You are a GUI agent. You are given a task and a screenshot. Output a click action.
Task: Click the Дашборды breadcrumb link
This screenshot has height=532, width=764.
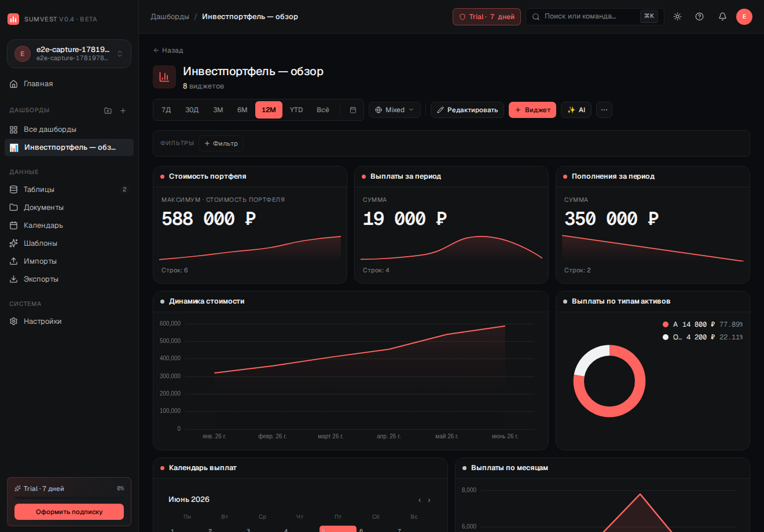coord(170,17)
